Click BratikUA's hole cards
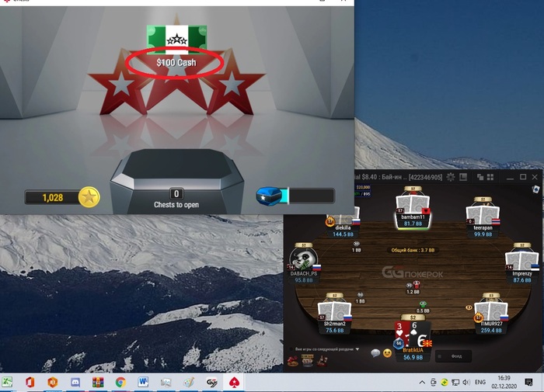This screenshot has width=544, height=392. (x=413, y=334)
